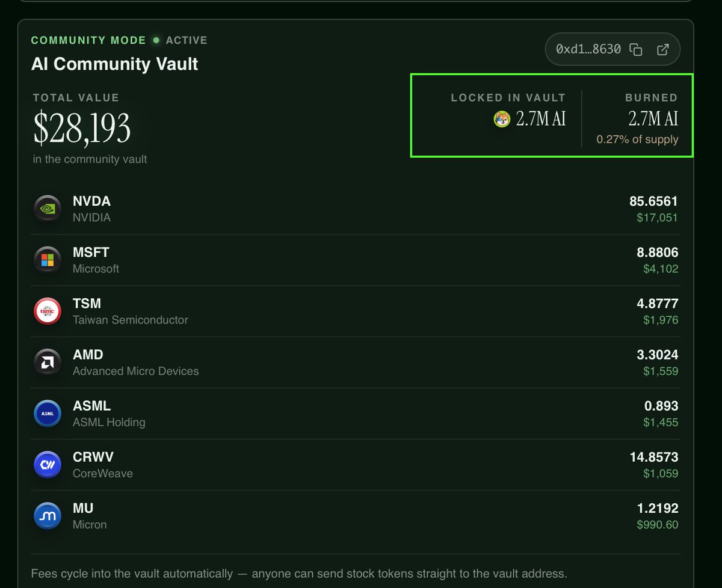
Task: Click the Taiwan Semiconductor name
Action: [x=131, y=320]
